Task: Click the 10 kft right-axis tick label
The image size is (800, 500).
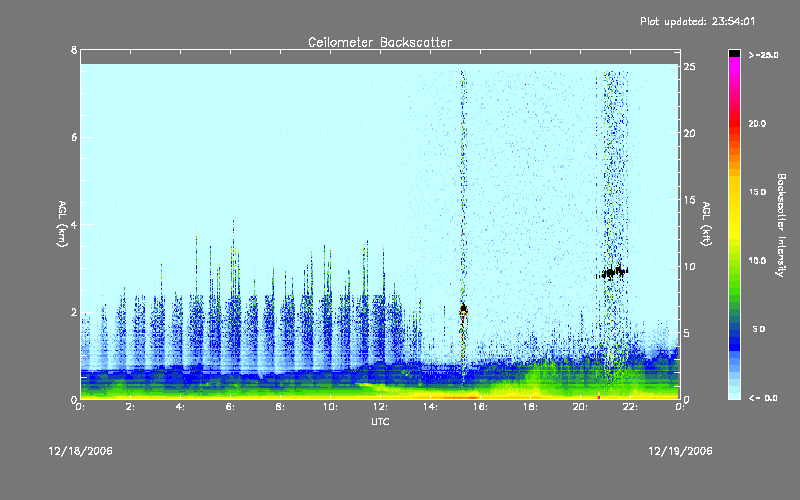Action: 690,266
